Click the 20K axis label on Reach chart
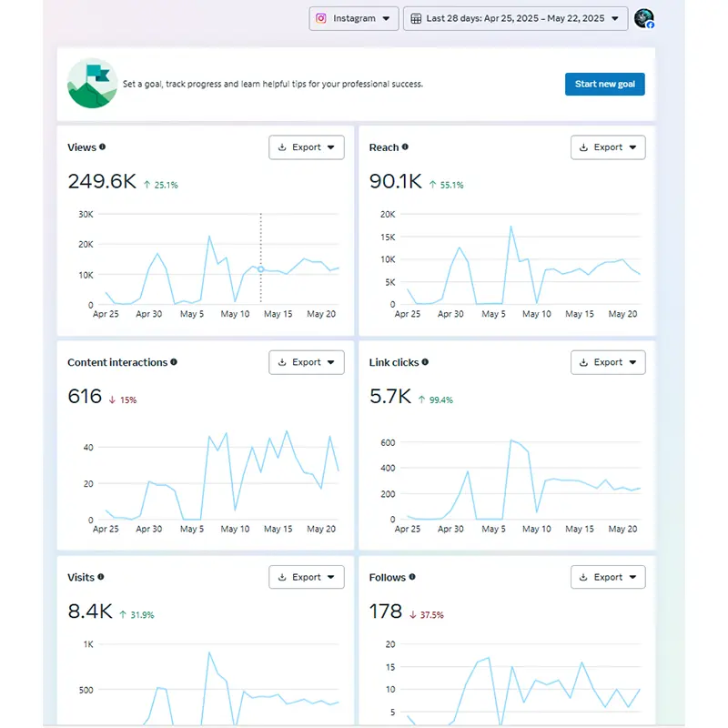The width and height of the screenshot is (728, 728). (388, 214)
